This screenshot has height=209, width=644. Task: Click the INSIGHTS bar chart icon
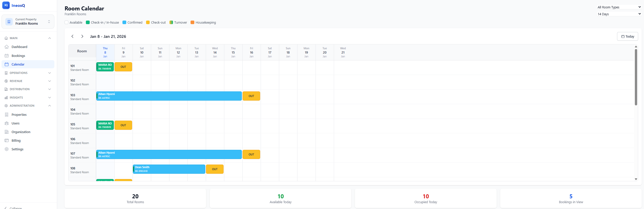6,98
